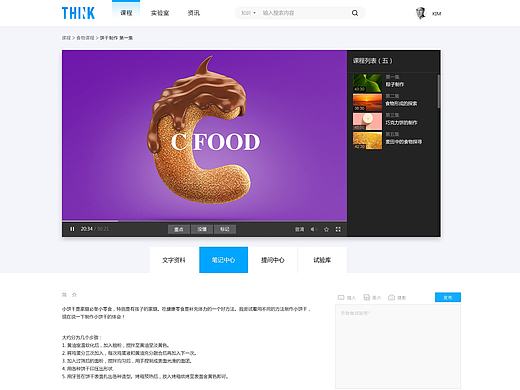
Task: Click the pink-thumbnail episode title text
Action: pyautogui.click(x=401, y=123)
